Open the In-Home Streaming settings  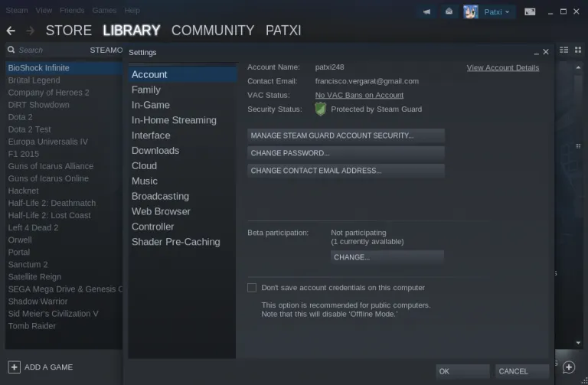pyautogui.click(x=174, y=120)
